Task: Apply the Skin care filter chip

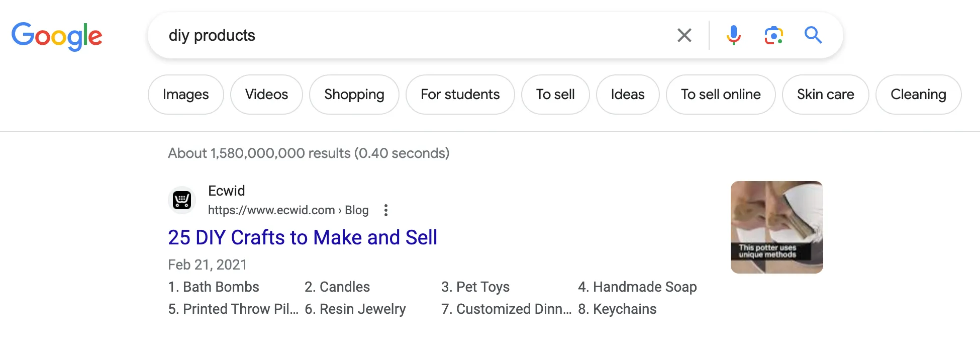Action: click(x=825, y=95)
